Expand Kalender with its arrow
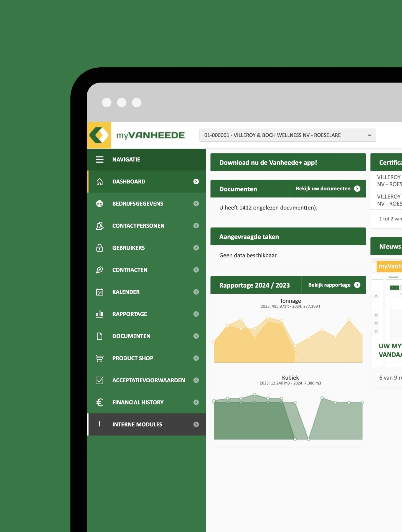This screenshot has height=532, width=402. [x=196, y=292]
